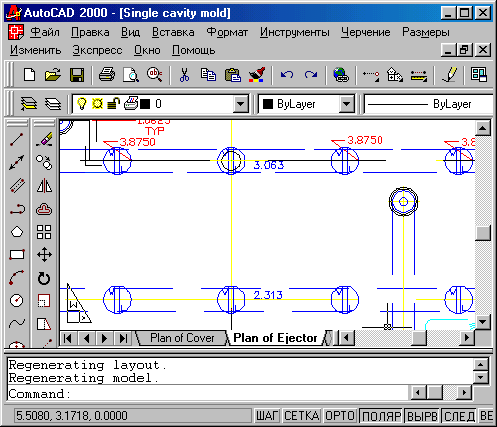The width and height of the screenshot is (497, 427).
Task: Select the Rectangle tool
Action: point(17,255)
